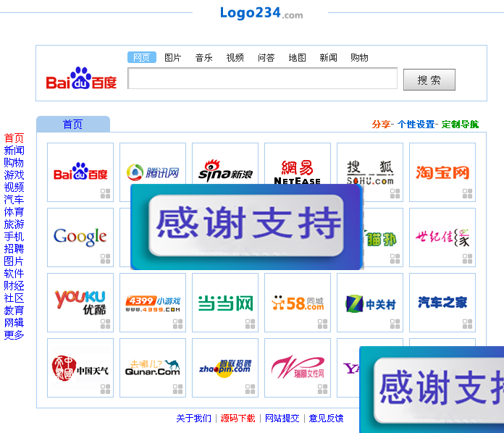Open the 世纪佳缘 logo tile

(x=442, y=237)
